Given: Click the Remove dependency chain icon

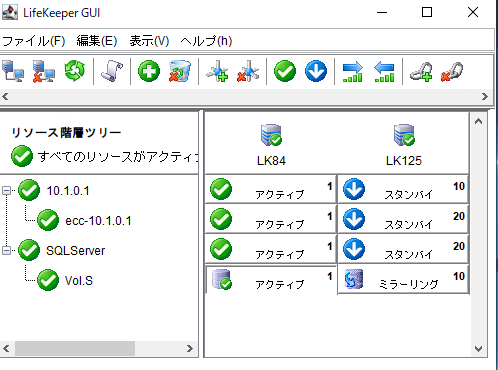Looking at the screenshot, I should pyautogui.click(x=452, y=71).
